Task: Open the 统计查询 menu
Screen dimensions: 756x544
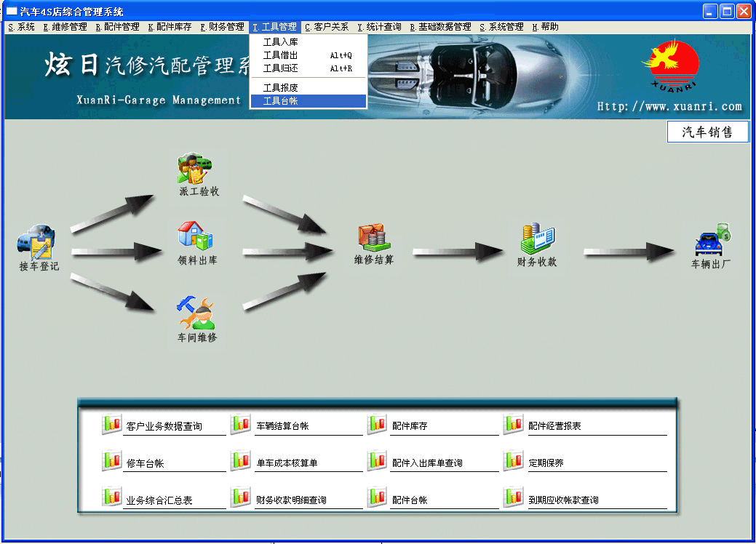Action: click(x=379, y=27)
